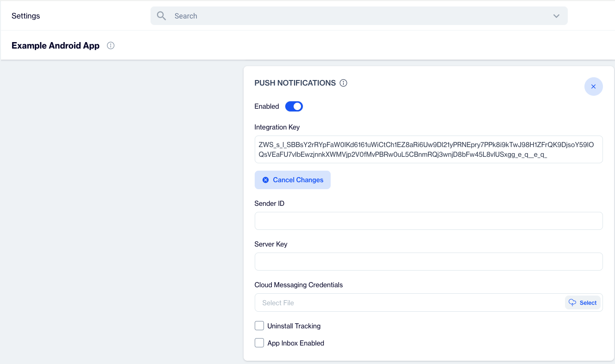Click inside the Integration Key text box
Image resolution: width=615 pixels, height=364 pixels.
point(428,149)
